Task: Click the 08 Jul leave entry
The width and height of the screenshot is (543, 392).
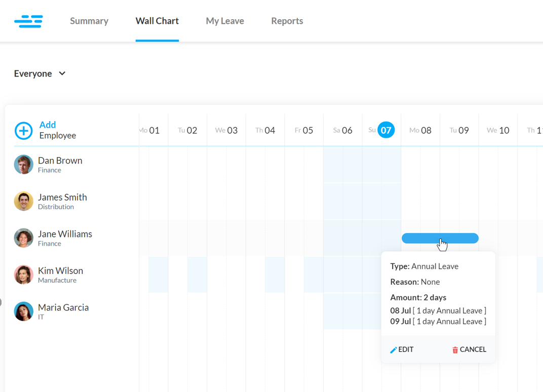Action: (438, 310)
